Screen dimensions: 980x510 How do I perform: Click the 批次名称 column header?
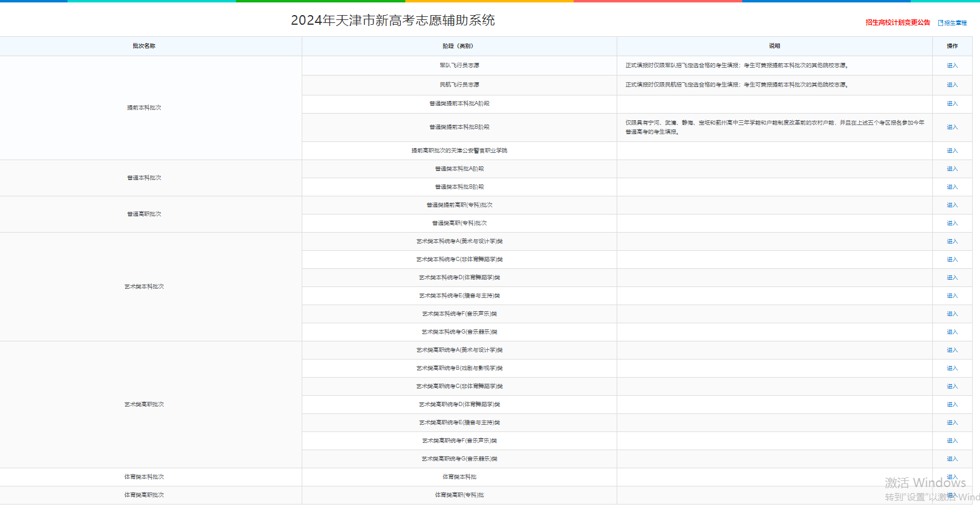coord(144,46)
